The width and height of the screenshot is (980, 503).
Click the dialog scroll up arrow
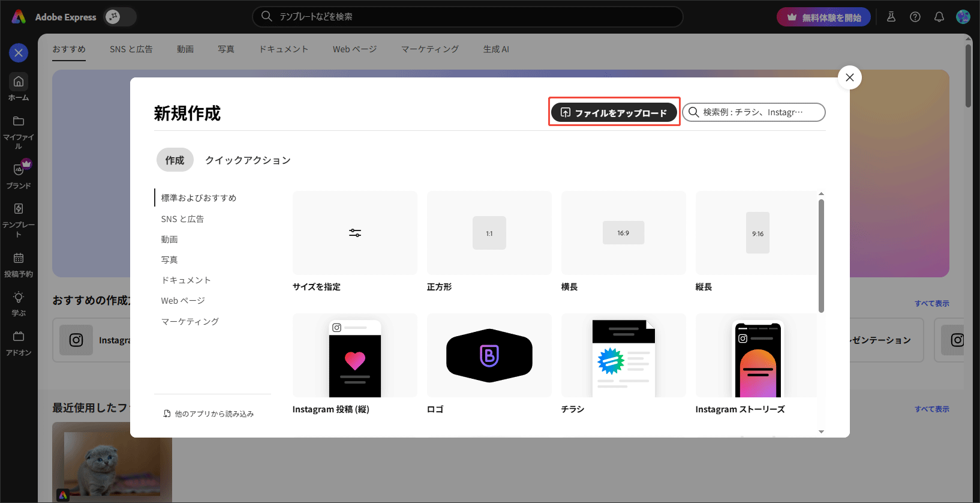click(x=822, y=194)
